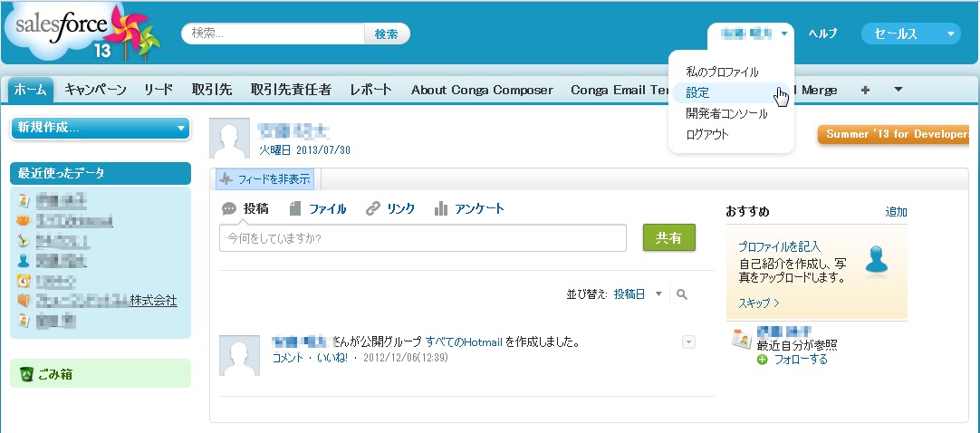Click the file icon beside ファイル

click(x=295, y=208)
